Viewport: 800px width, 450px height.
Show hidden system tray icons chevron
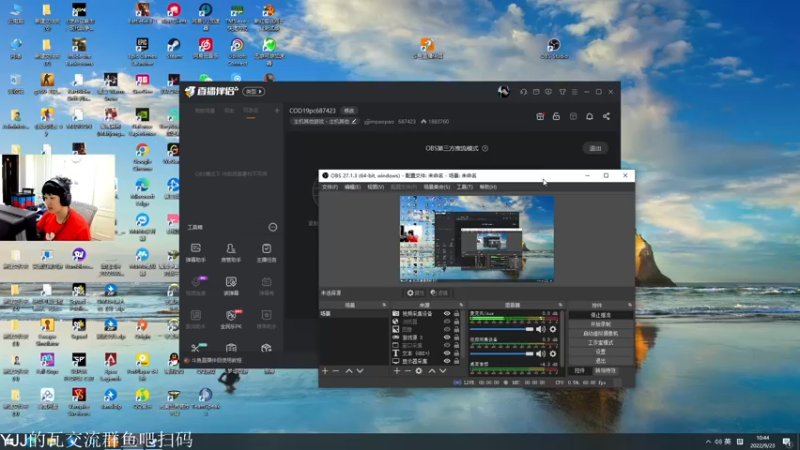pos(708,441)
